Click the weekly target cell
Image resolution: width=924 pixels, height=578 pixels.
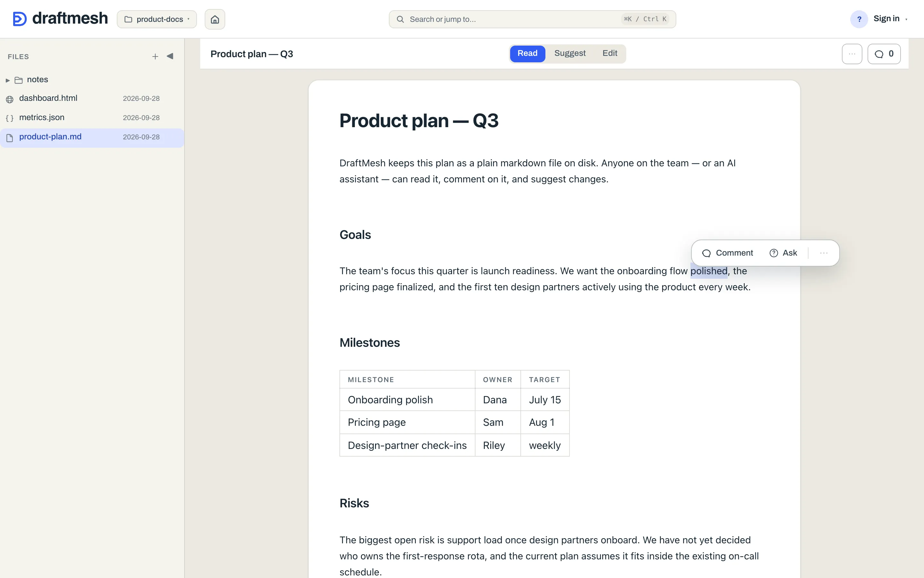tap(545, 445)
